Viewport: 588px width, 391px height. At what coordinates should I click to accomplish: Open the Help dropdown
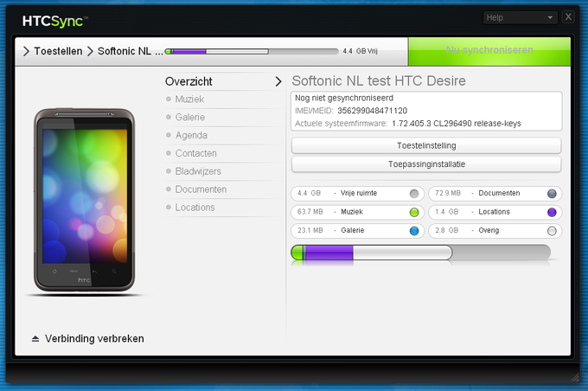click(520, 17)
